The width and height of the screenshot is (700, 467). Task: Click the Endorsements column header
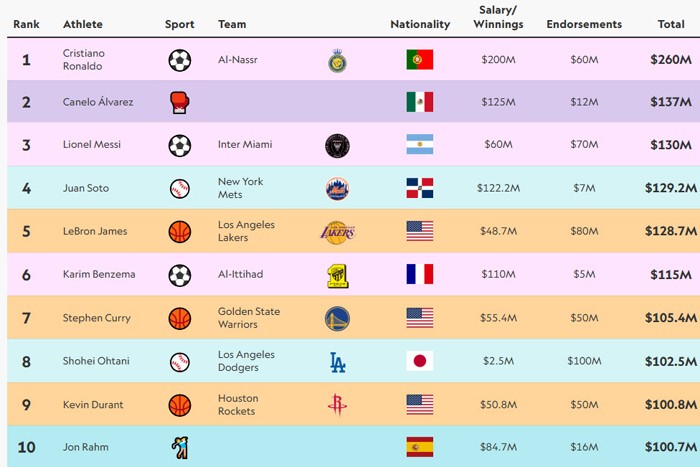click(x=584, y=24)
